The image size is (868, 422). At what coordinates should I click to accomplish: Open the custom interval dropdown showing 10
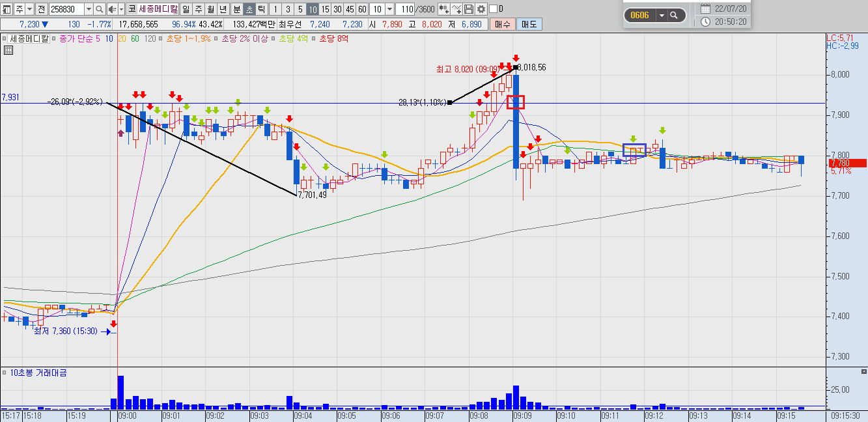tap(389, 9)
